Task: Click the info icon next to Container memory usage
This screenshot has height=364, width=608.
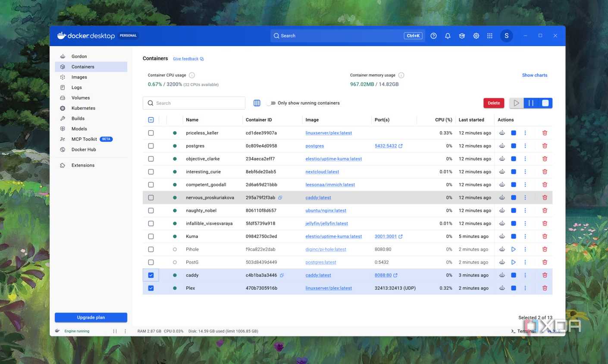Action: pos(401,75)
